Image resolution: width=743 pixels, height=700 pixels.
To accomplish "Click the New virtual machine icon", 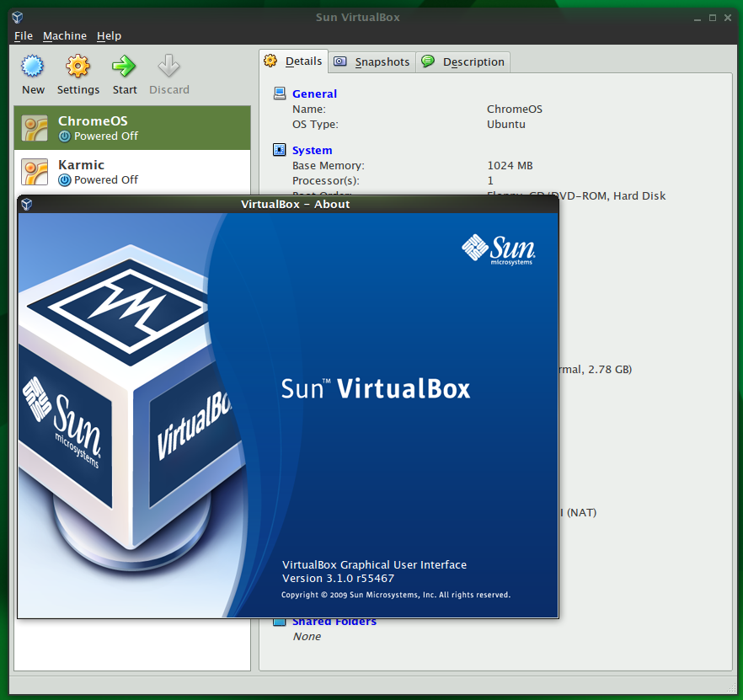I will (32, 66).
